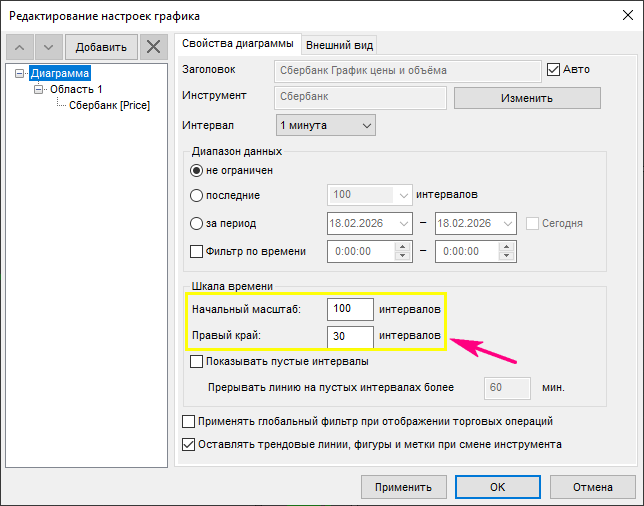Open the Свойства диаграммы tab

point(237,44)
